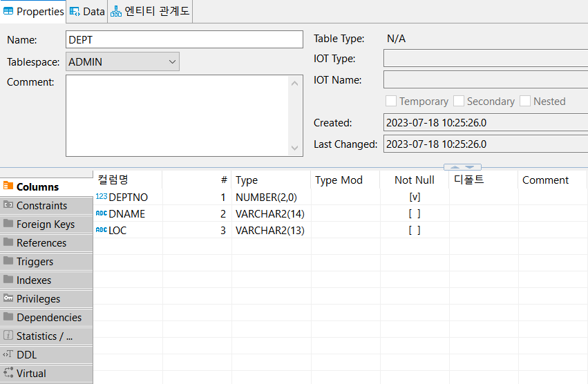Sort by the Type column header
The height and width of the screenshot is (384, 588).
pos(271,180)
